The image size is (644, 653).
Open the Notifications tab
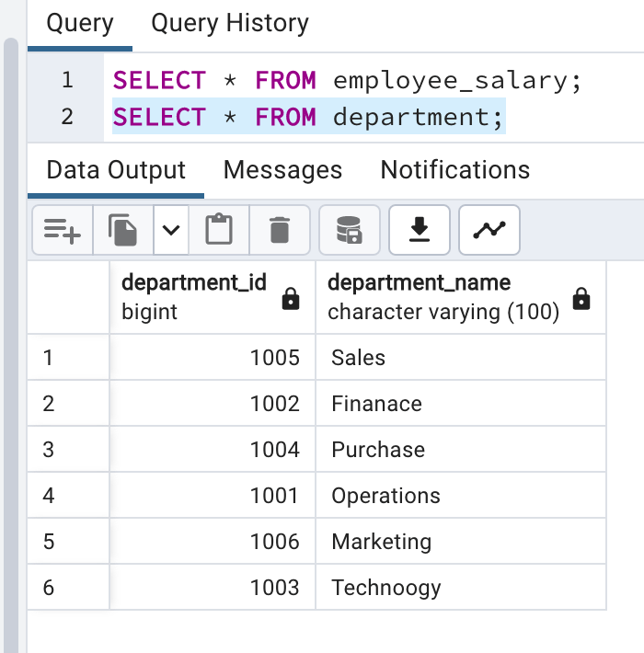454,170
